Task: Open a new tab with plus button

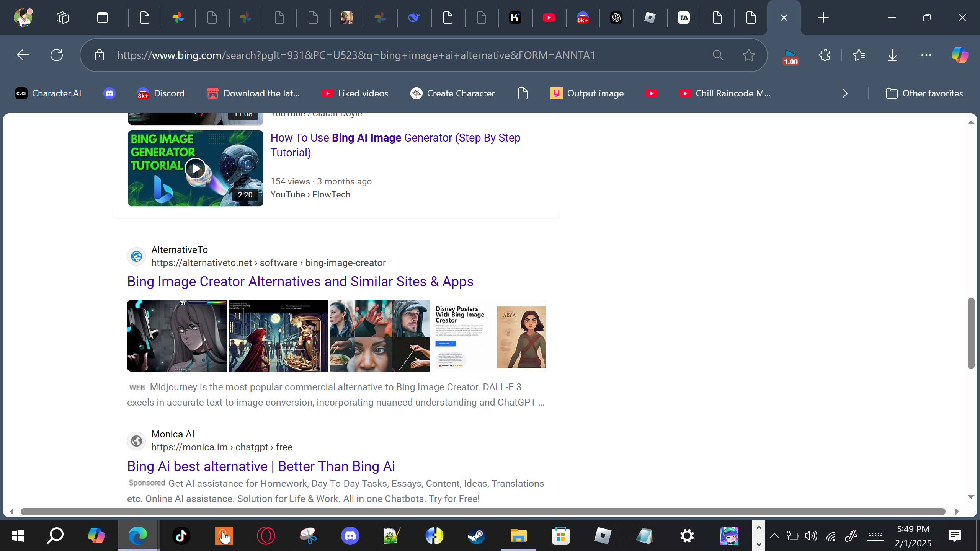Action: [x=823, y=18]
